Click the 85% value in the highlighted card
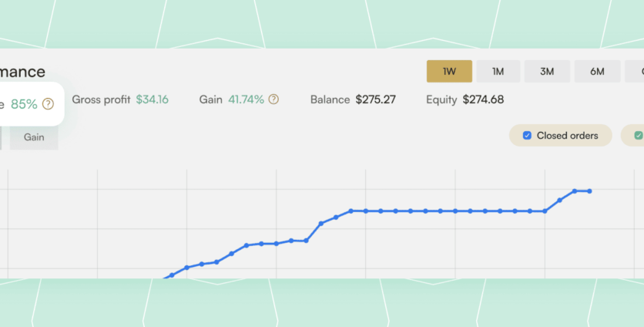 pos(24,104)
